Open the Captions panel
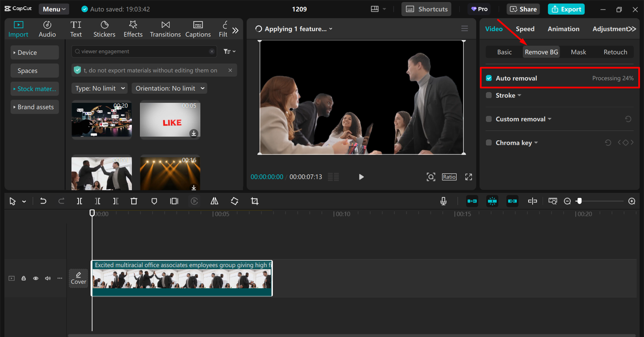This screenshot has width=644, height=337. click(198, 29)
